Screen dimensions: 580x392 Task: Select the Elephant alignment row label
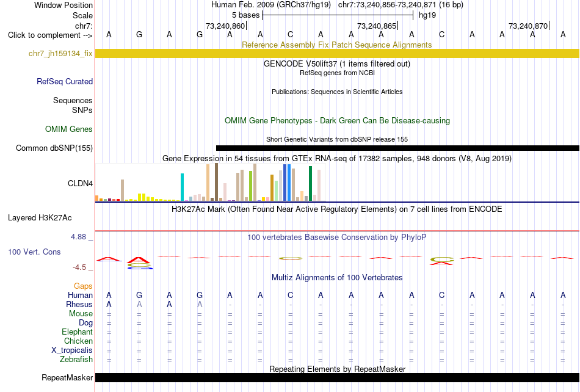(78, 332)
